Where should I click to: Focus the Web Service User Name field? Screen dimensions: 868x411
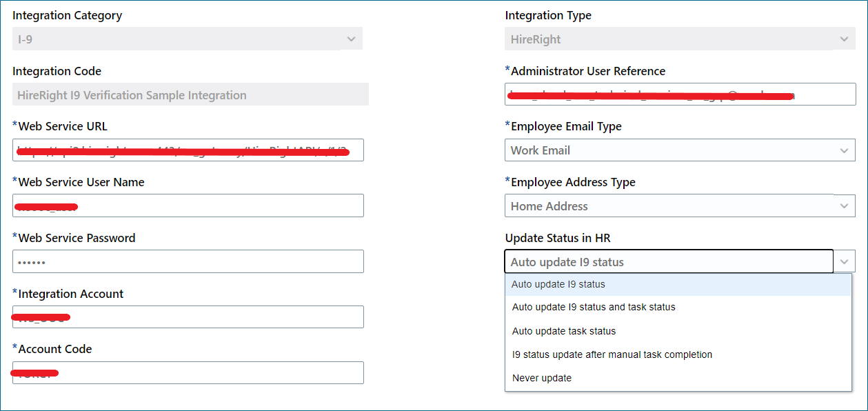coord(188,205)
